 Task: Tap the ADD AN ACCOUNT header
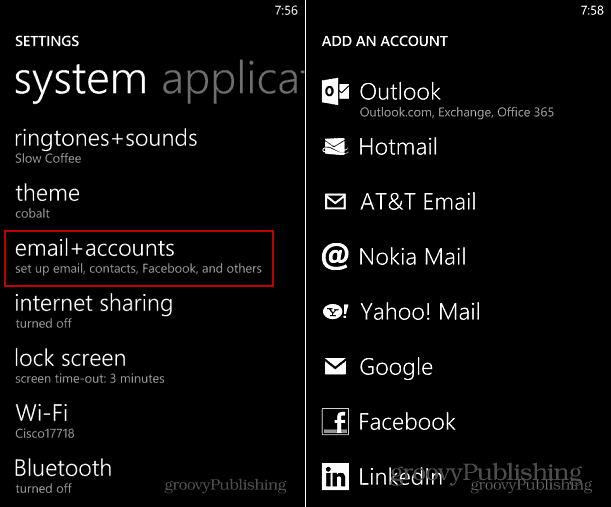[385, 41]
